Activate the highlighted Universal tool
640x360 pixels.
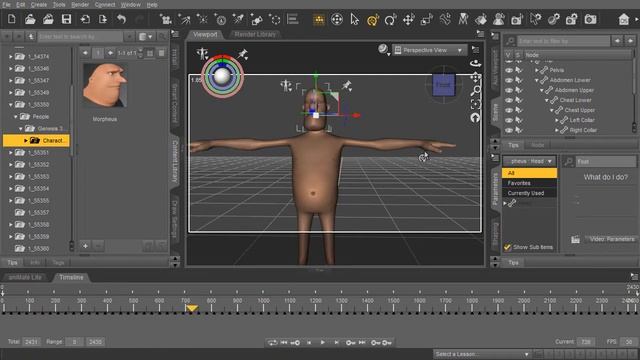tap(372, 20)
